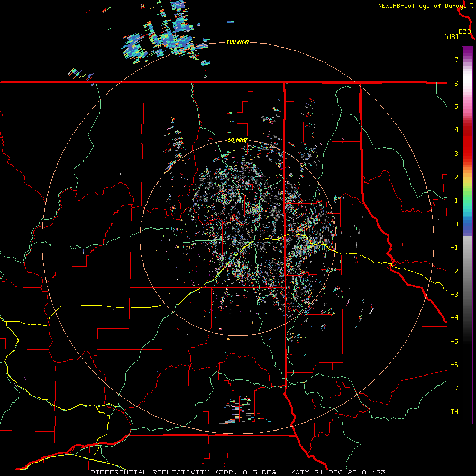476x476 pixels.
Task: Click the 5 value on the color scale
Action: tap(456, 106)
